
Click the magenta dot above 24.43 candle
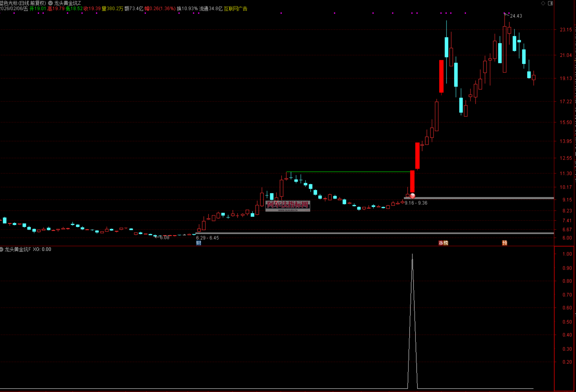(505, 13)
